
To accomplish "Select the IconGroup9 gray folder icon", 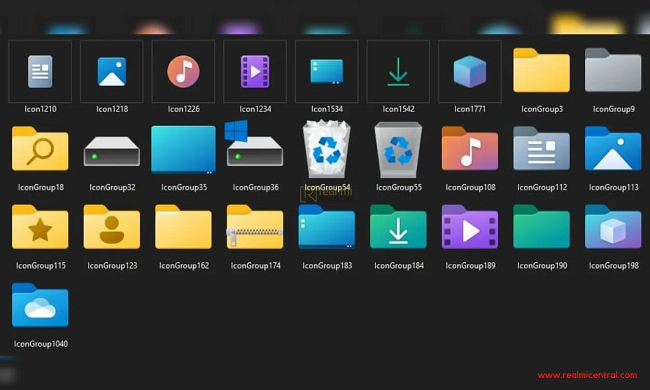I will pos(613,70).
